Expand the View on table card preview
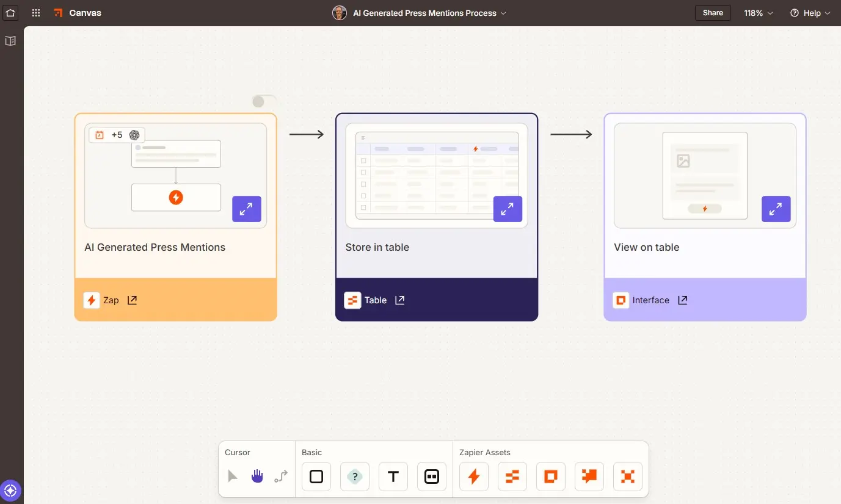This screenshot has width=841, height=504. pos(776,209)
